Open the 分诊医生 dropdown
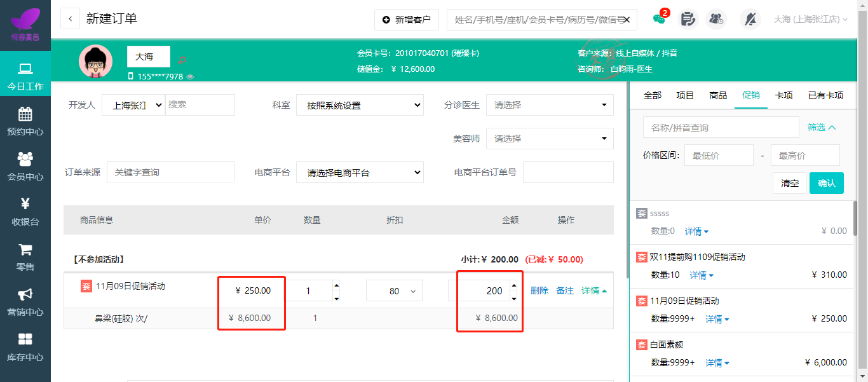Viewport: 868px width, 382px height. point(550,105)
